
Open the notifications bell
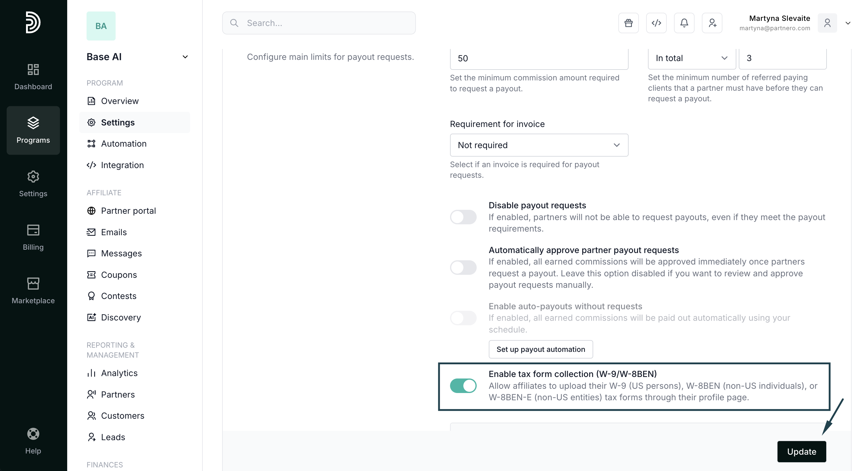(x=684, y=23)
